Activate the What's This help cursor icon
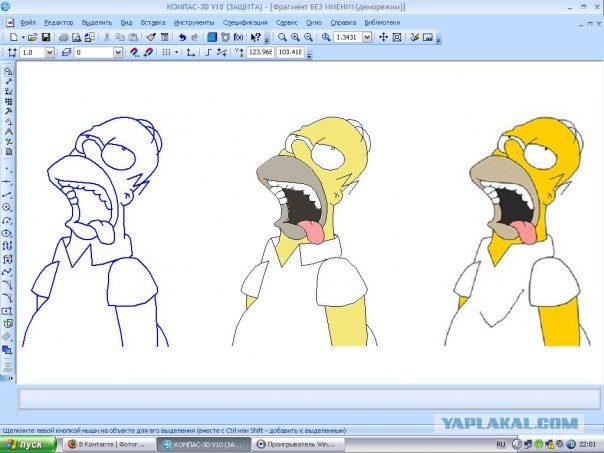The image size is (604, 453). 255,37
